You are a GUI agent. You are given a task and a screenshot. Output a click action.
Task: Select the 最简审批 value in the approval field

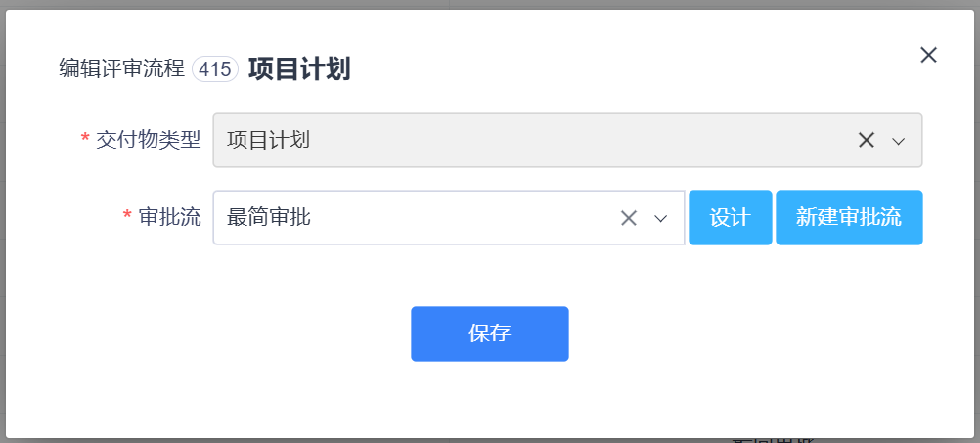point(269,217)
